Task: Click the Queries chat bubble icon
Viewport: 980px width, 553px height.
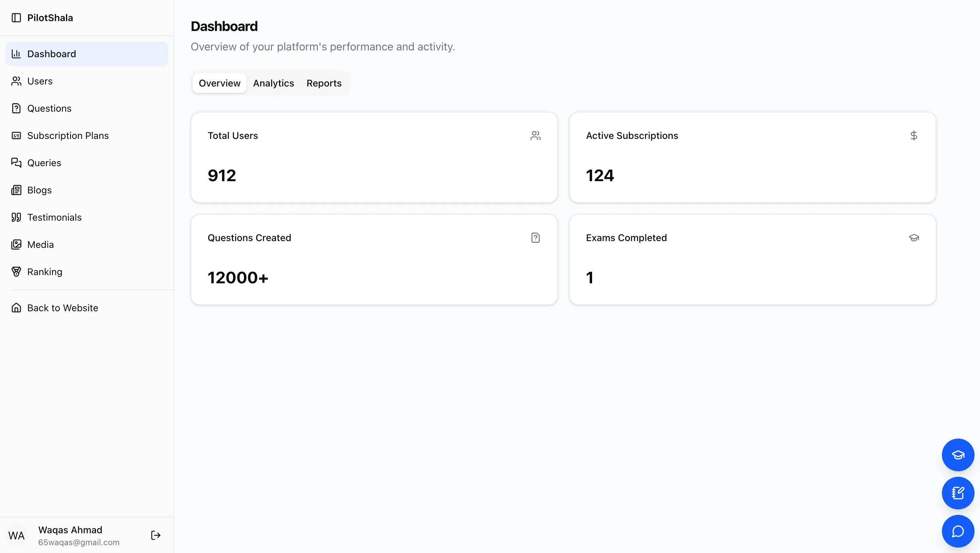Action: 16,162
